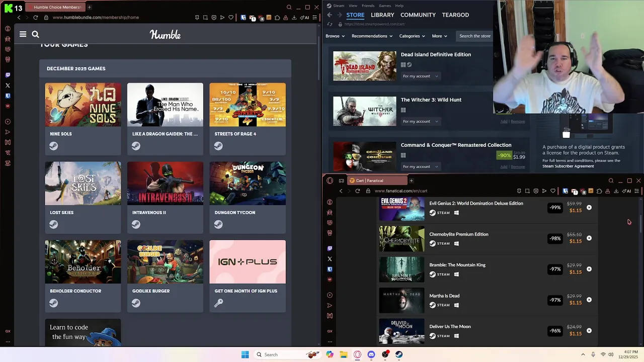The width and height of the screenshot is (644, 362).
Task: Open Steam from the taskbar
Action: tap(399, 354)
